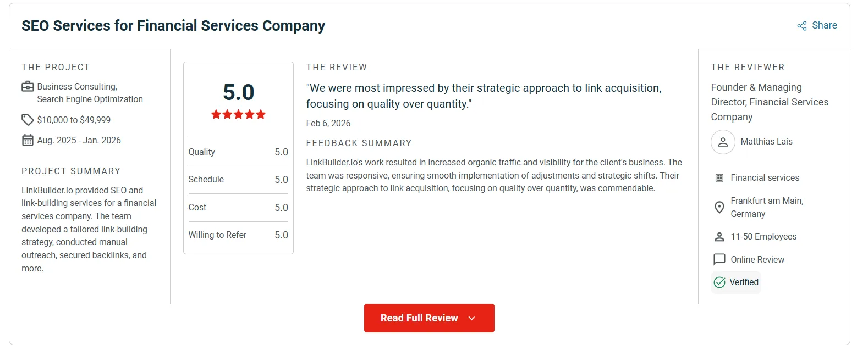The width and height of the screenshot is (868, 350).
Task: Click the 5.0 overall score
Action: (238, 93)
